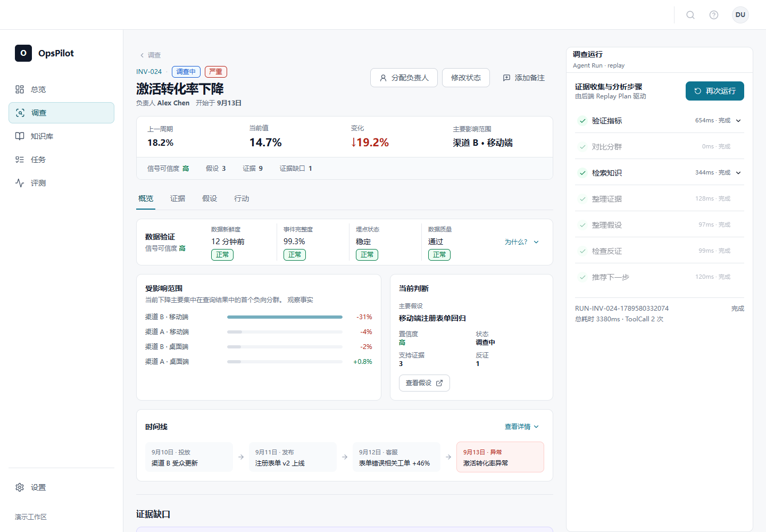Open the DU user avatar menu
The width and height of the screenshot is (766, 532).
point(740,15)
